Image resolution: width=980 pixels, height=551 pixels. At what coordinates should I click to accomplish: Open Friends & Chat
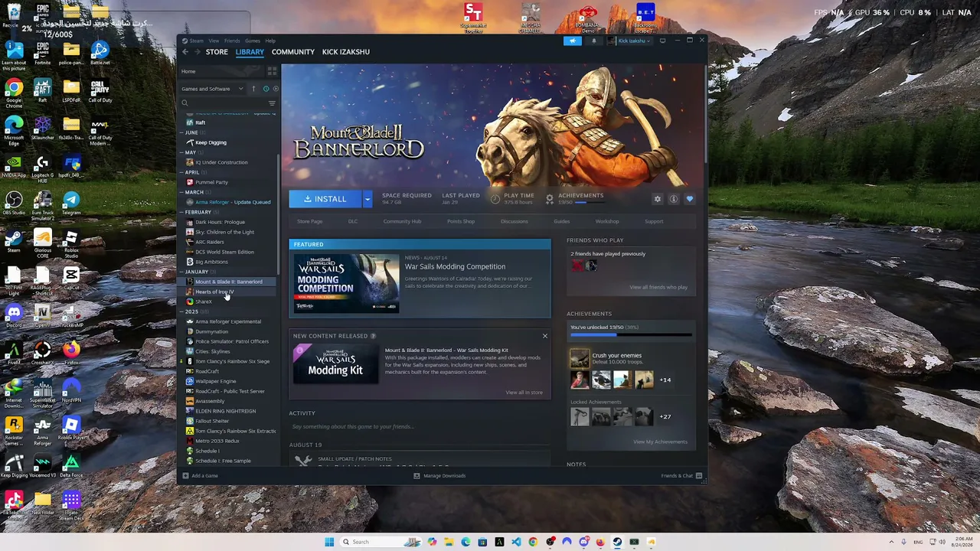681,476
